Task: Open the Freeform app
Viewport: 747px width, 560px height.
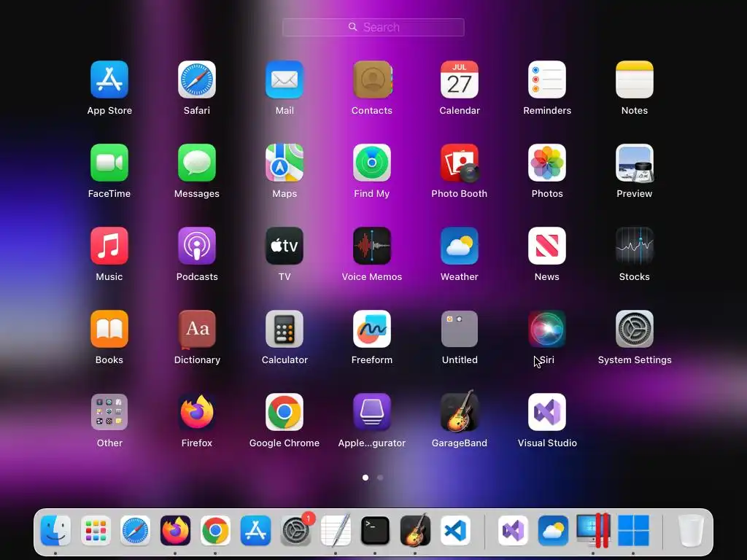Action: [x=372, y=329]
